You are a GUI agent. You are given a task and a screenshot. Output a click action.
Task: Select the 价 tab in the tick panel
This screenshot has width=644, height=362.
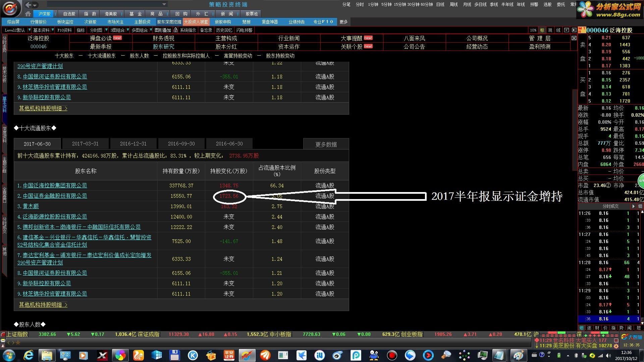(605, 328)
